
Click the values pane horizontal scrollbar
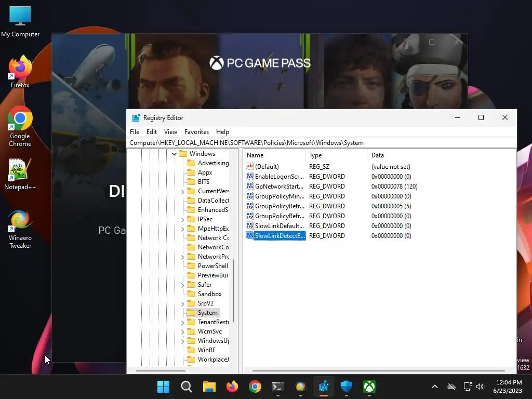(378, 370)
